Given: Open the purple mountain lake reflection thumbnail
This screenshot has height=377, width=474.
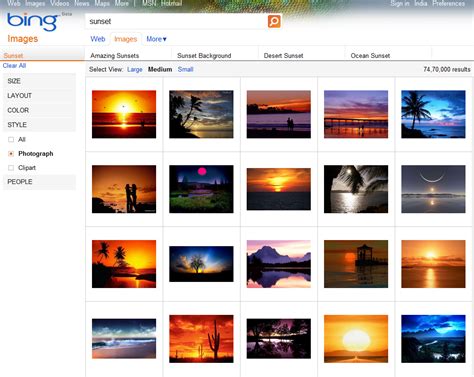Looking at the screenshot, I should coord(279,264).
